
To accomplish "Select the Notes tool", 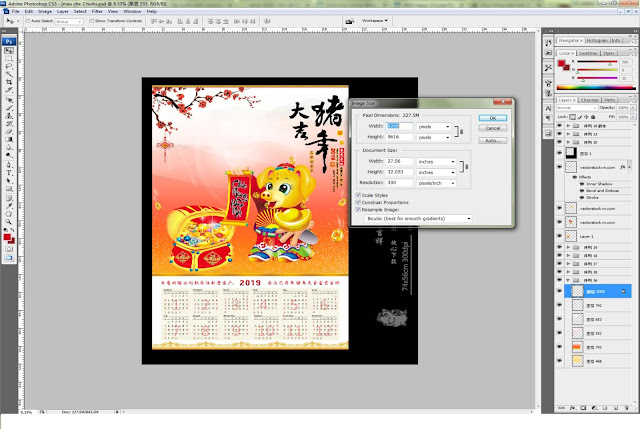I will tap(9, 198).
